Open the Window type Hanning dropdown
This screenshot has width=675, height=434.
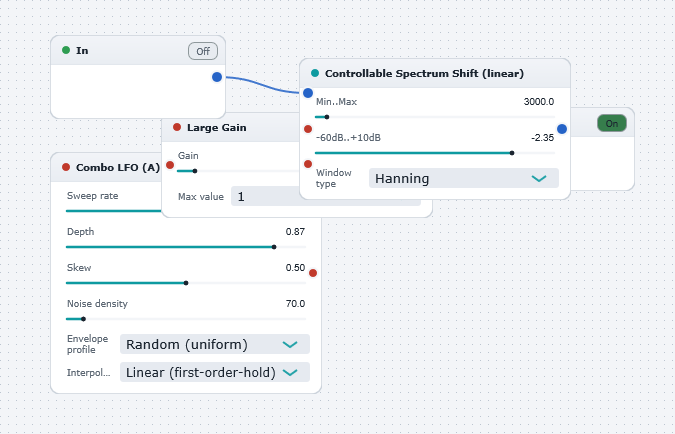(464, 178)
